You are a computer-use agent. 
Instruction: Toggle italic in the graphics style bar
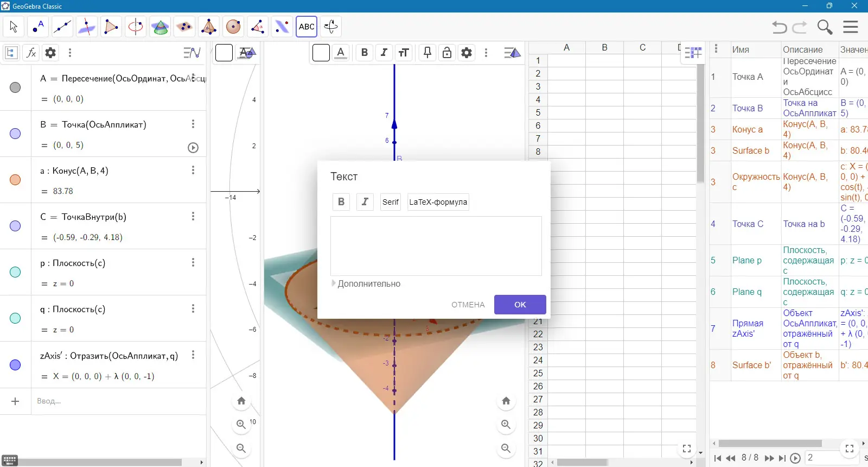click(384, 53)
